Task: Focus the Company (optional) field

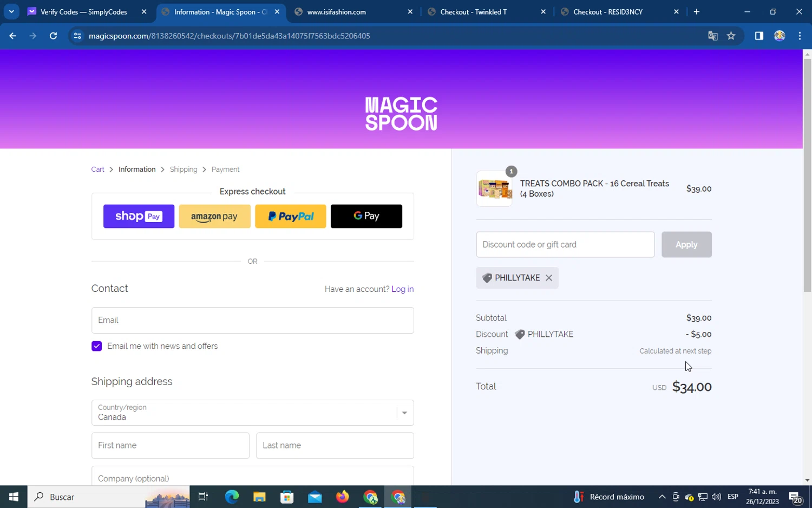Action: (253, 476)
